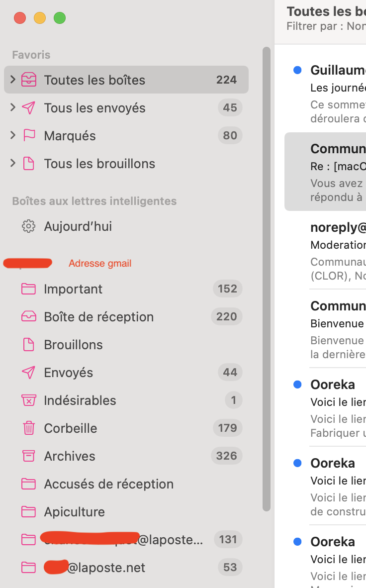Click the sidebar vertical scrollbar
Screen dimensions: 366x588
pos(267,279)
